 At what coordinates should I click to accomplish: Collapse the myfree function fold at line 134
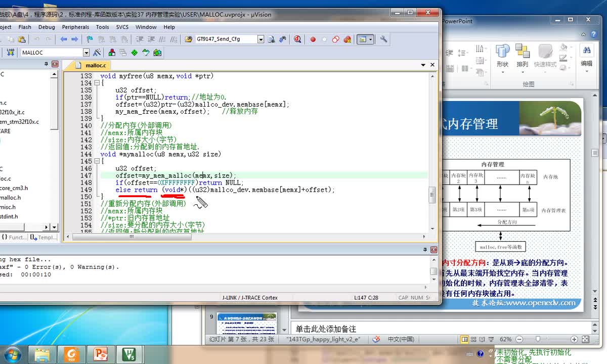point(97,83)
